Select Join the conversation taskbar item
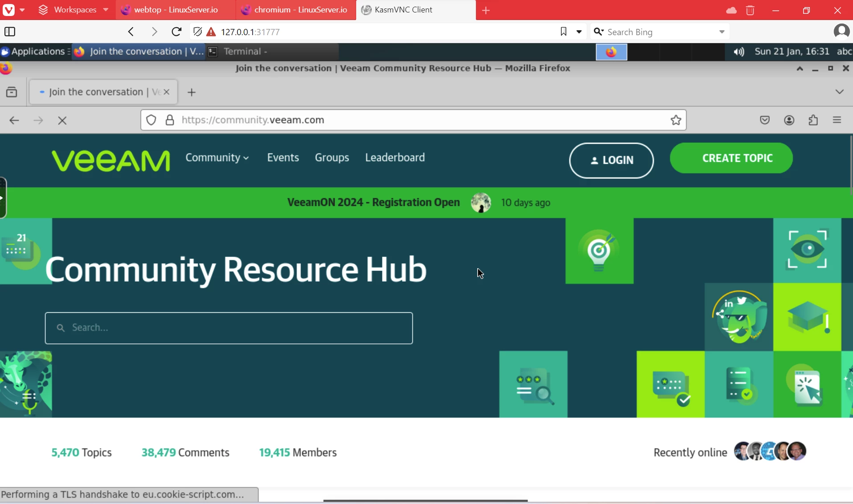Image resolution: width=853 pixels, height=504 pixels. (x=138, y=52)
